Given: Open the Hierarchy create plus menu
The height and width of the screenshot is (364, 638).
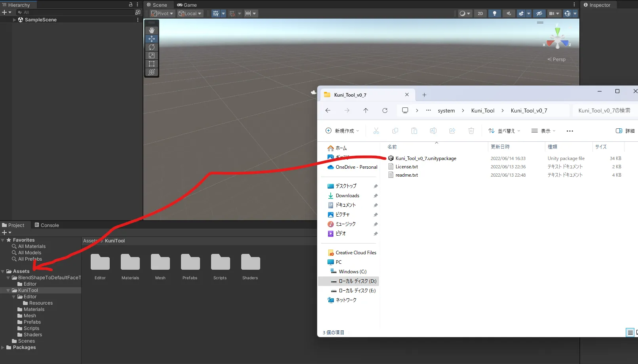Looking at the screenshot, I should click(x=7, y=13).
